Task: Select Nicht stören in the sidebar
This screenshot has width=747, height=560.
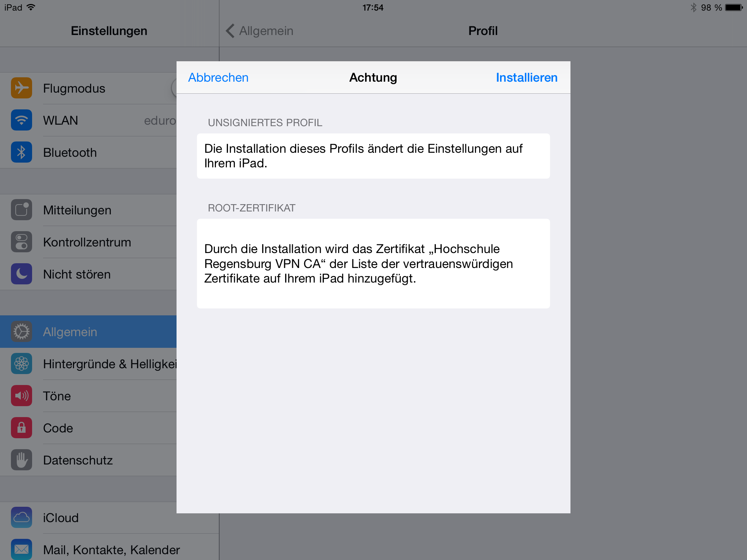Action: (88, 274)
